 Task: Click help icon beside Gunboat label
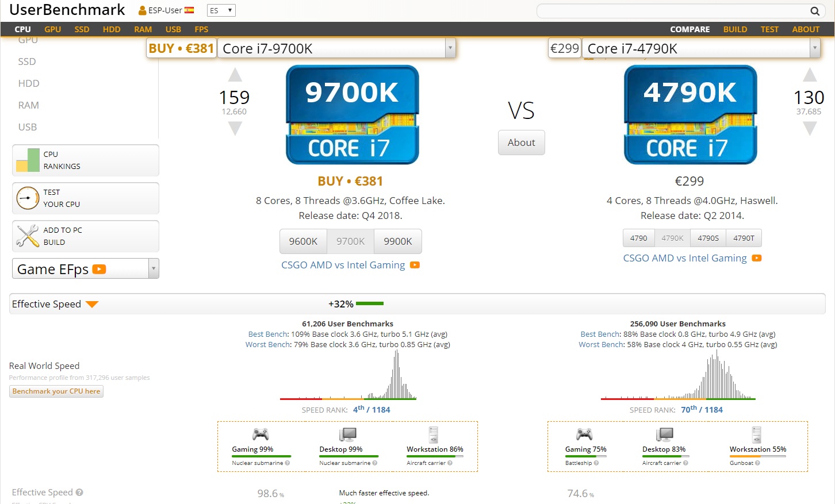757,463
